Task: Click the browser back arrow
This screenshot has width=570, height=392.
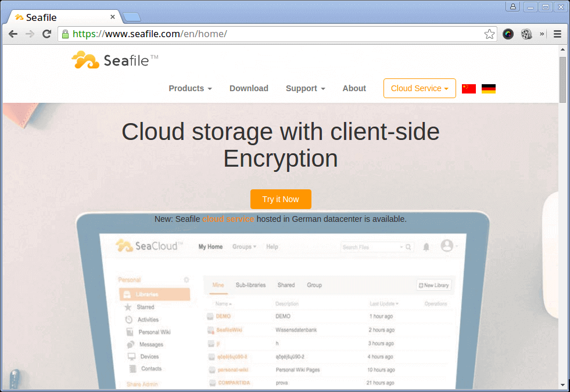Action: (x=13, y=34)
